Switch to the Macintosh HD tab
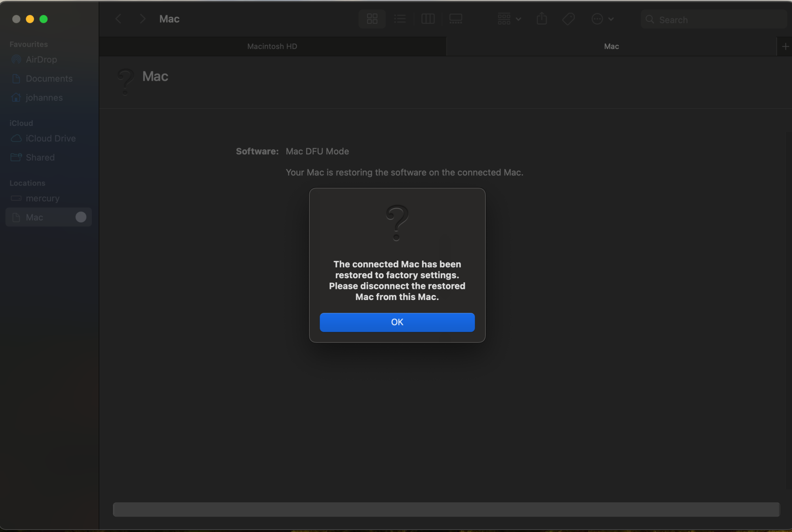792x532 pixels. (272, 46)
